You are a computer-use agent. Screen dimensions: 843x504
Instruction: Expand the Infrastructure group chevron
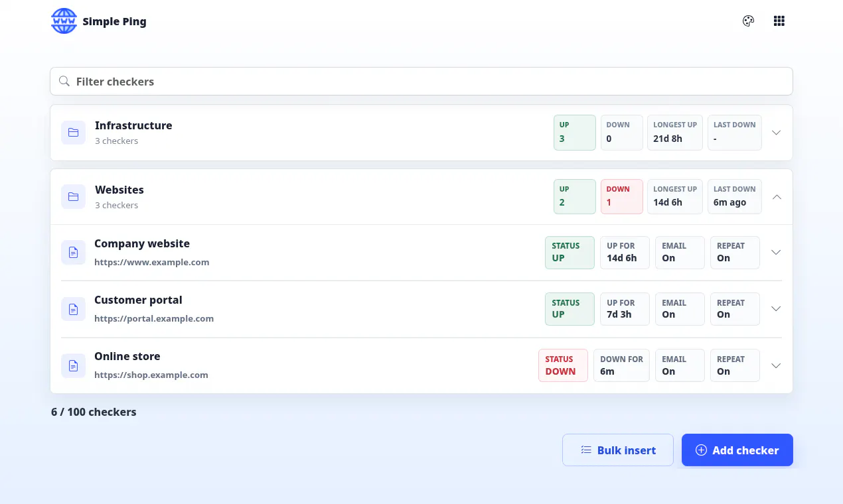[776, 133]
